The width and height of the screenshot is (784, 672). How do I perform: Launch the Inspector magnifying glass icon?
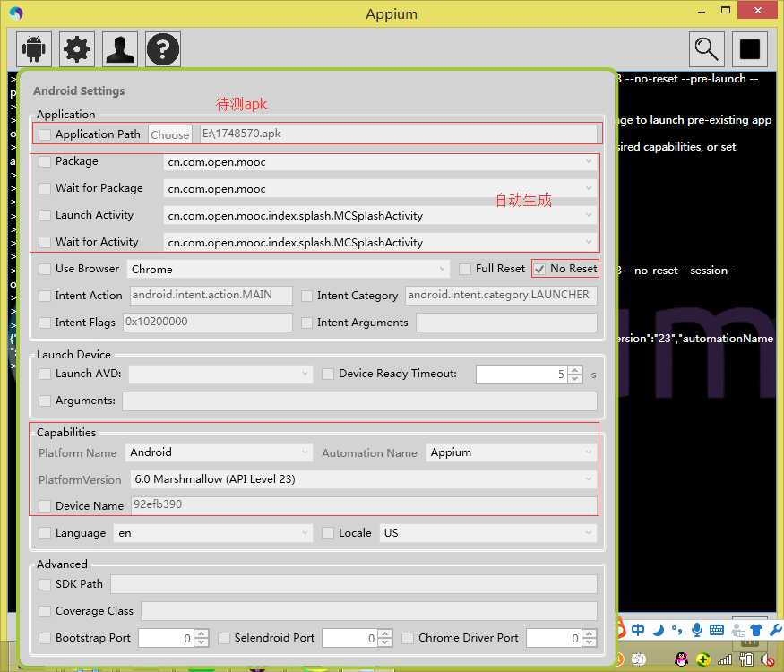(707, 49)
